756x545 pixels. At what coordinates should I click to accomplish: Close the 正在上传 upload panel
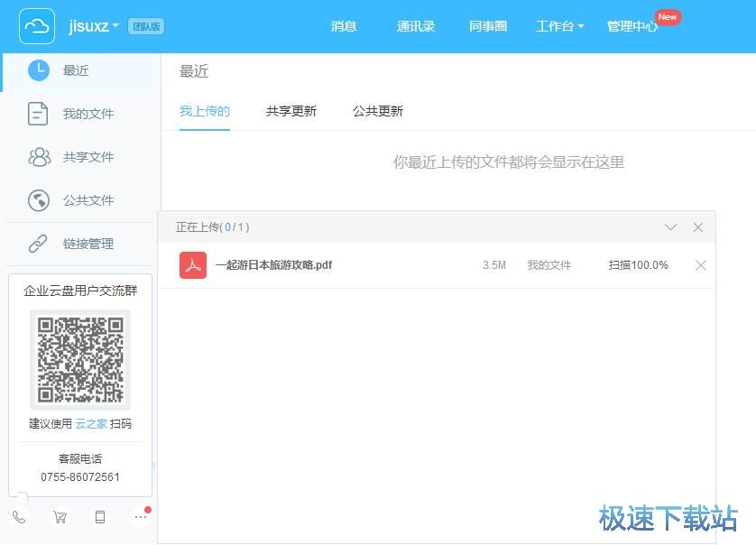click(697, 227)
